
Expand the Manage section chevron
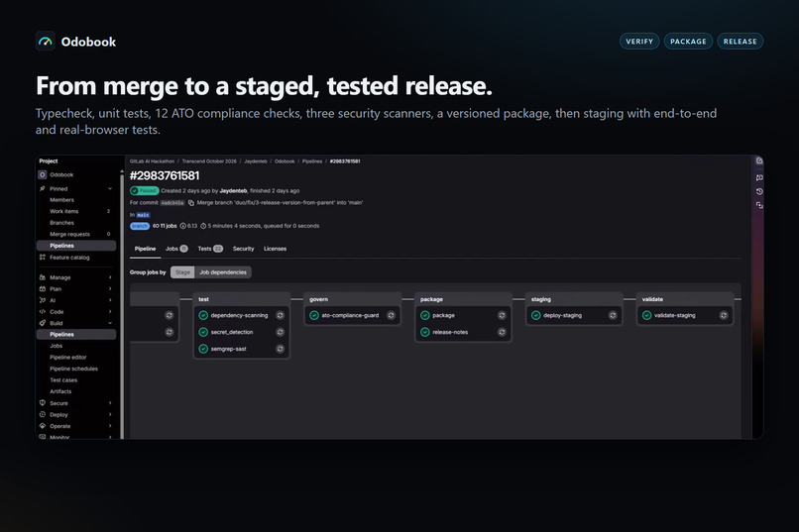(x=110, y=277)
